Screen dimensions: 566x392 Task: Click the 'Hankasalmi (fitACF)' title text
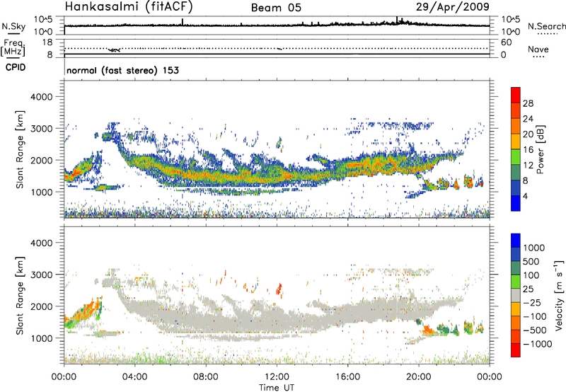(129, 6)
